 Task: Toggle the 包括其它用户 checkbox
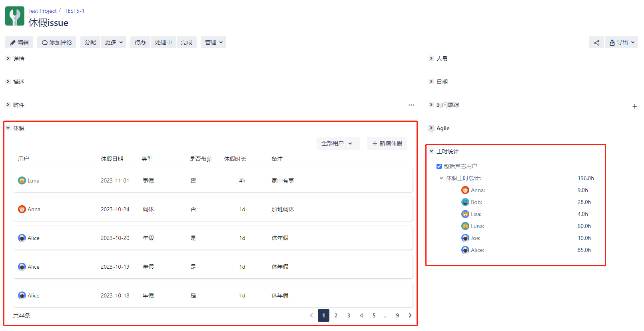click(x=439, y=166)
